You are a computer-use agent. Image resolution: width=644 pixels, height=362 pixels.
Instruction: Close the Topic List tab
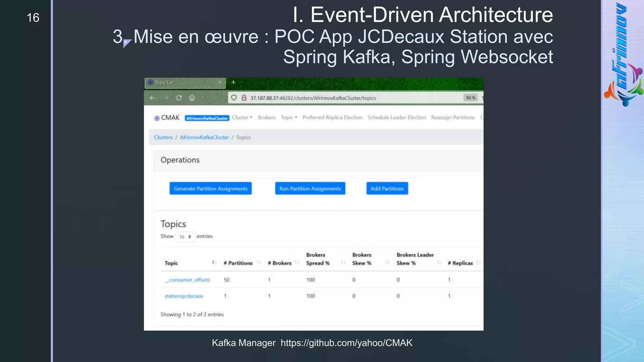click(220, 82)
